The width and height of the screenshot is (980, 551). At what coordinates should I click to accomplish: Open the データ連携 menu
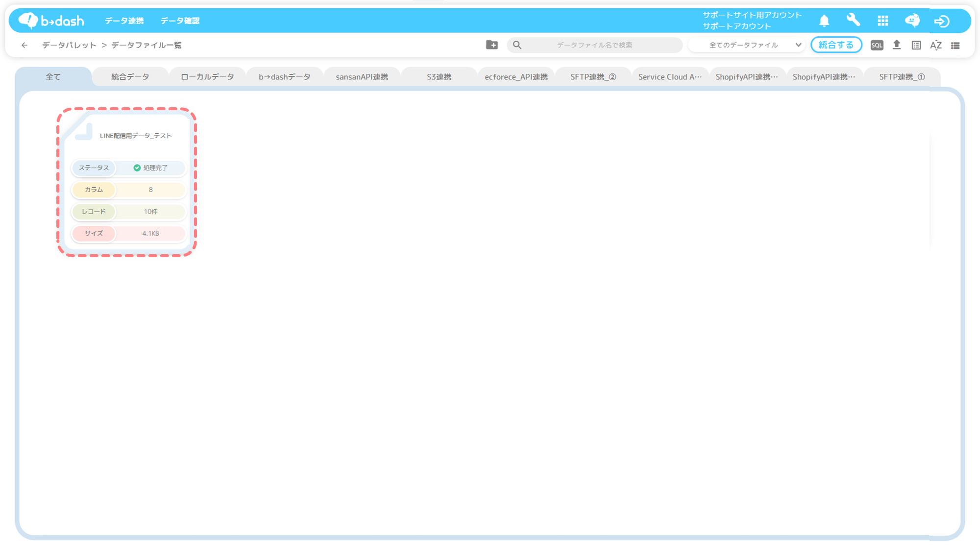(124, 21)
